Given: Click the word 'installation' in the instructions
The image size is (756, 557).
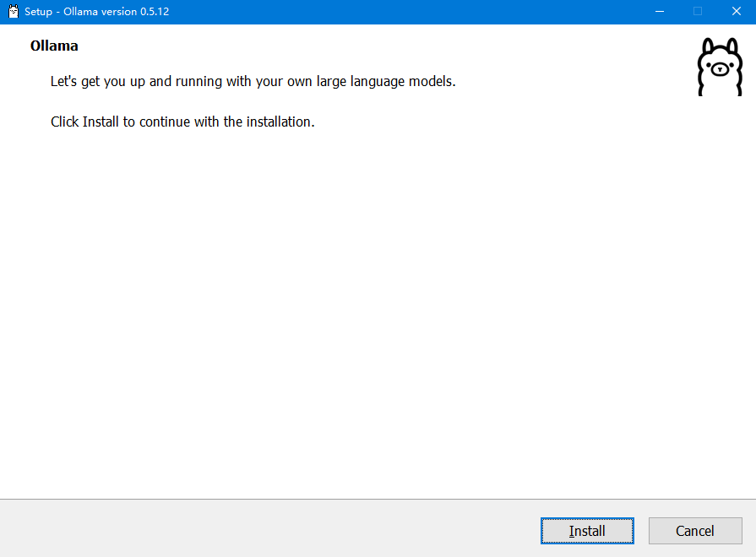Looking at the screenshot, I should (x=279, y=122).
